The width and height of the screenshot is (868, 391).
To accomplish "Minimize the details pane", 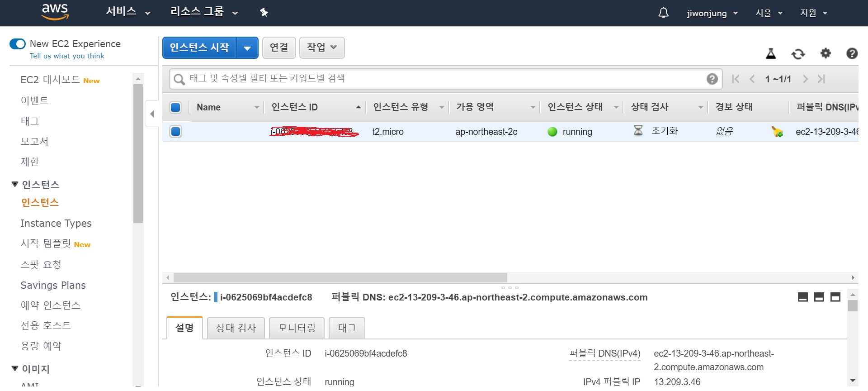I will (803, 297).
